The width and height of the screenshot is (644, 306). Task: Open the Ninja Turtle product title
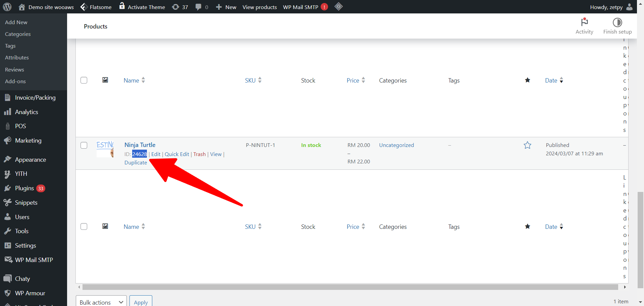point(140,145)
